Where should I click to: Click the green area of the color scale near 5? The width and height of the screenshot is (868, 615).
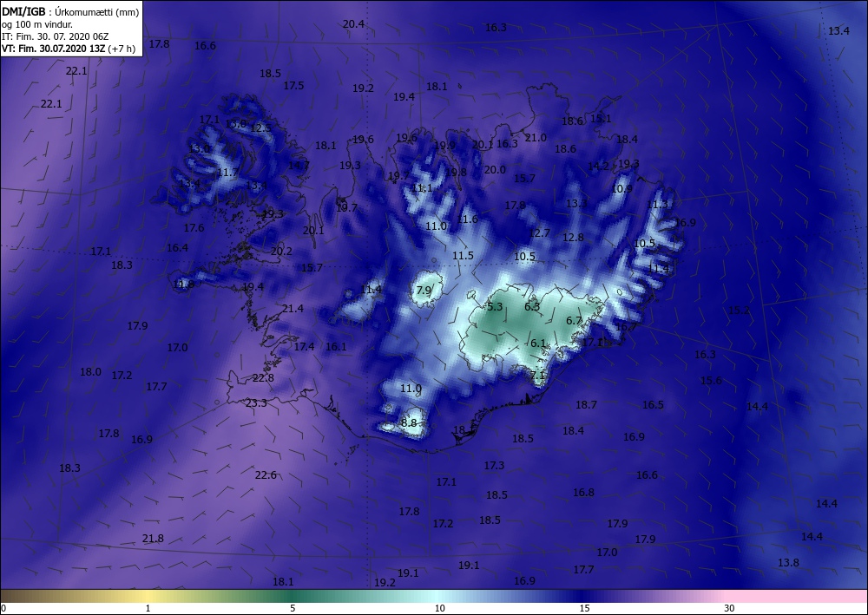click(293, 596)
